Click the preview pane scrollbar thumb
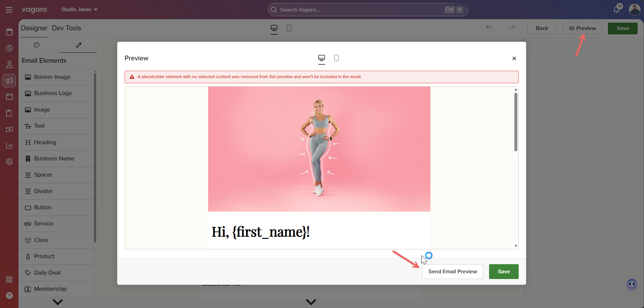The image size is (644, 308). [516, 122]
